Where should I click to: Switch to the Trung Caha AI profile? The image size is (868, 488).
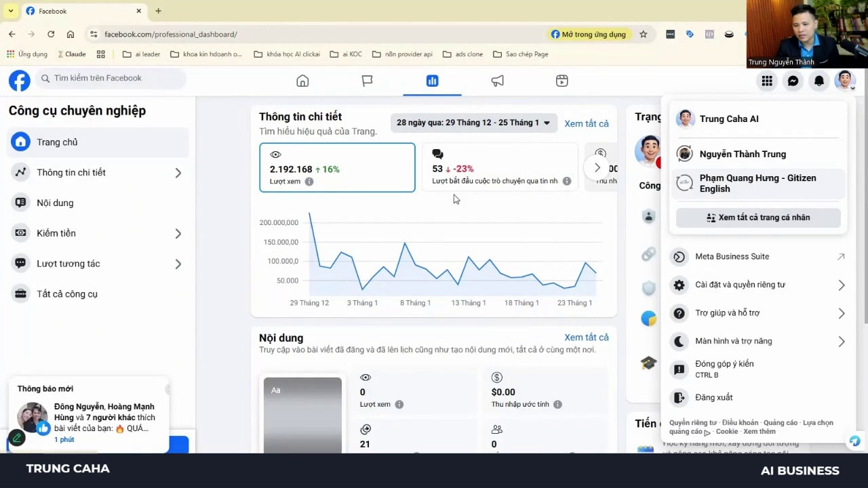757,119
